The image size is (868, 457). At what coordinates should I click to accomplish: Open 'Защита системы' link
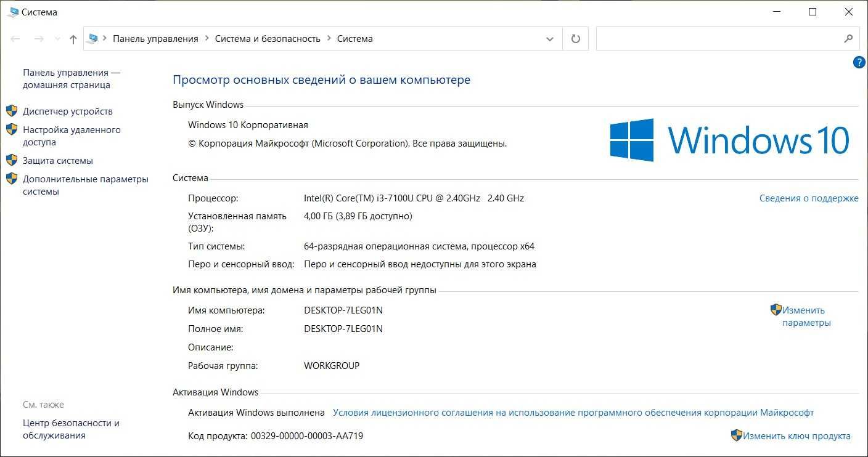pos(58,161)
